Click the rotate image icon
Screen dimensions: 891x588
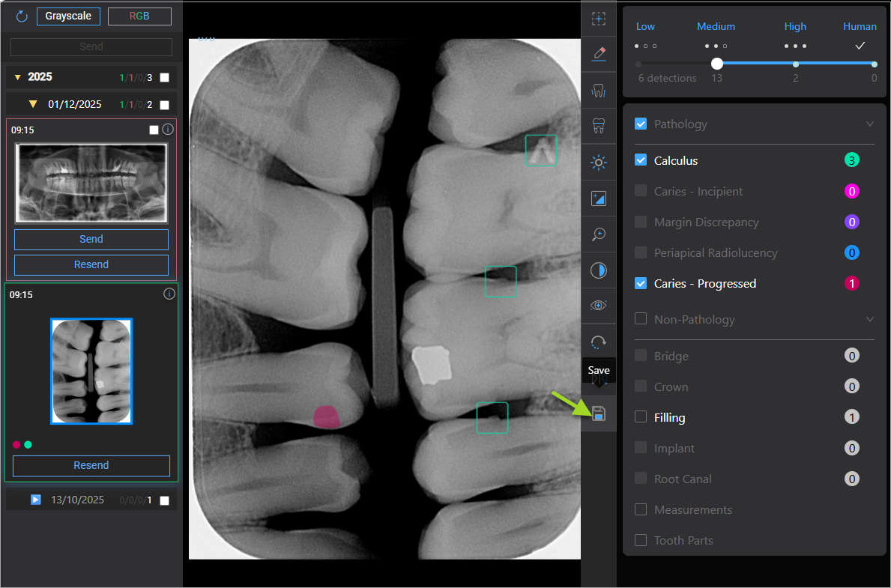(x=598, y=342)
